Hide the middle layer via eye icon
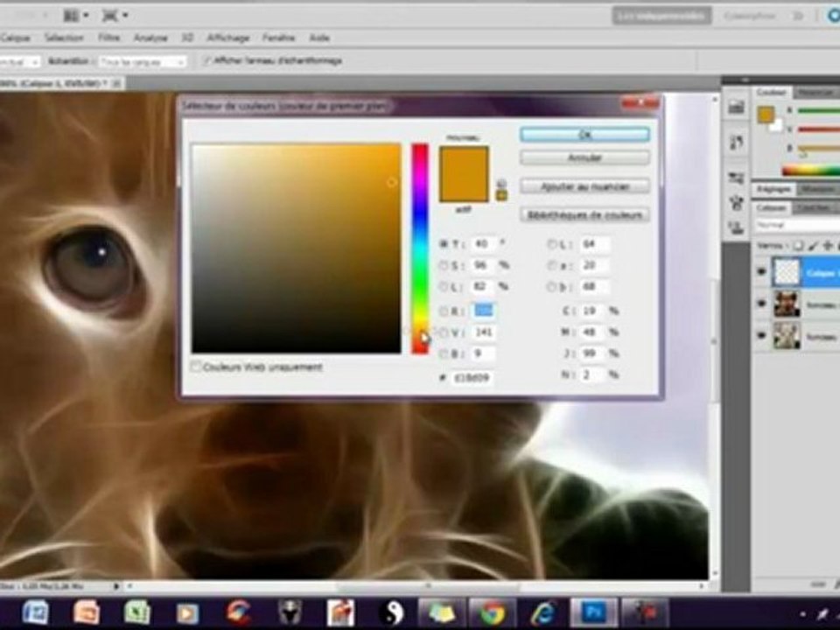 (x=761, y=304)
